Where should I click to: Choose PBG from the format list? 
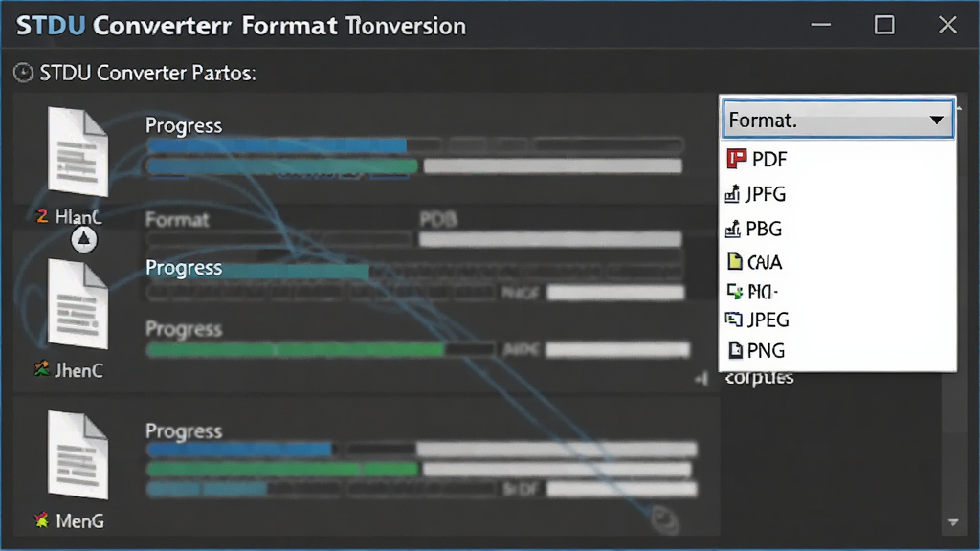(837, 229)
